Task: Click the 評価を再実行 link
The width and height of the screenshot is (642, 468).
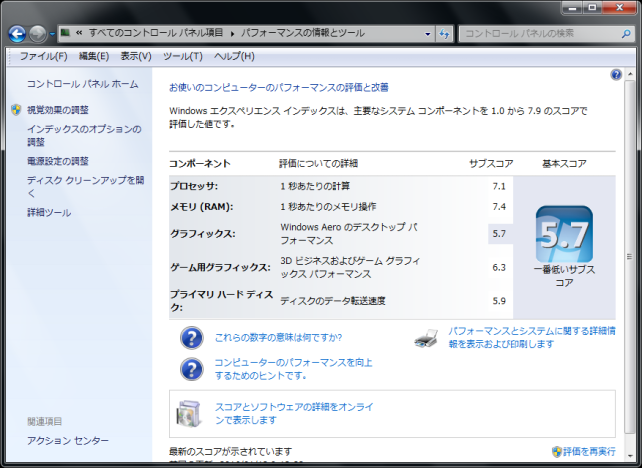Action: [x=590, y=452]
